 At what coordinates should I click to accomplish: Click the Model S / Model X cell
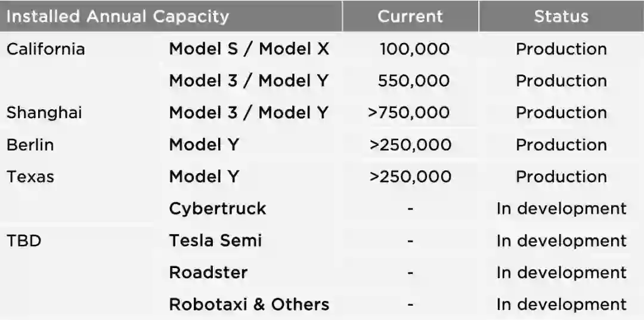click(249, 49)
